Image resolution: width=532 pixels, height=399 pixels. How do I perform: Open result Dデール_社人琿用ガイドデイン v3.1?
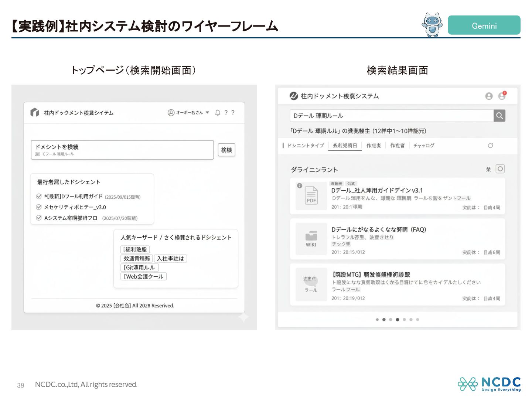[x=377, y=190]
